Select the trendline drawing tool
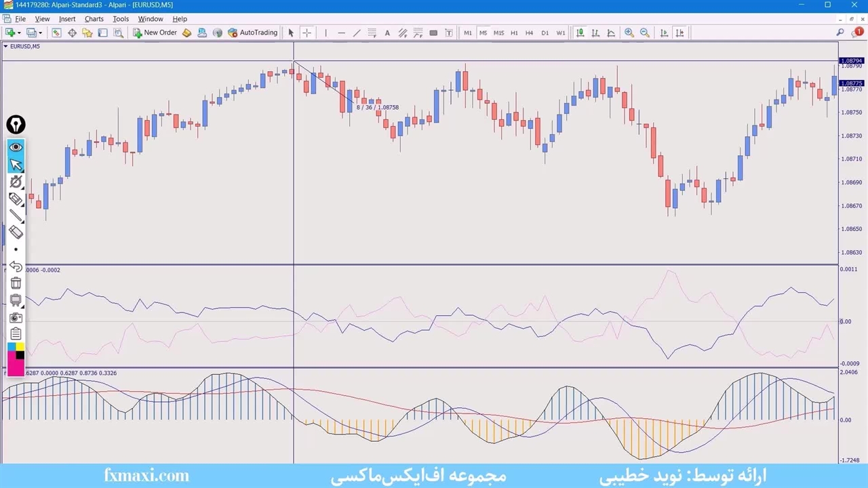Image resolution: width=868 pixels, height=488 pixels. pyautogui.click(x=357, y=33)
